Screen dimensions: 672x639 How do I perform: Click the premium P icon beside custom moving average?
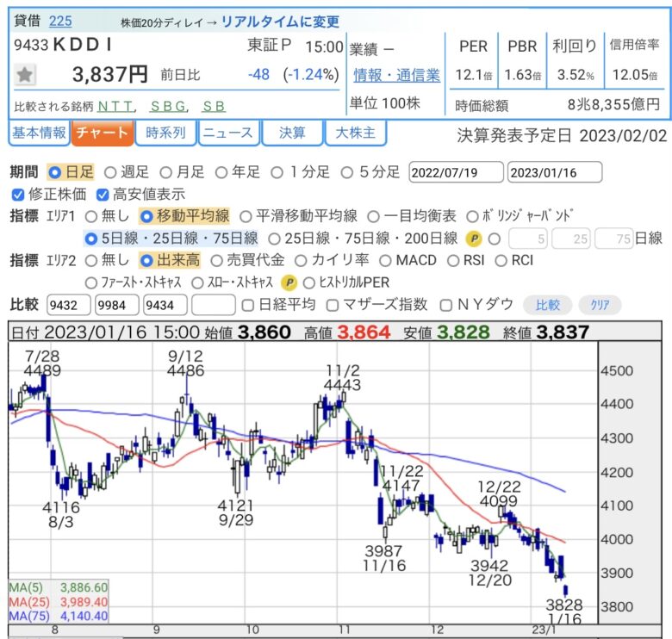click(474, 239)
